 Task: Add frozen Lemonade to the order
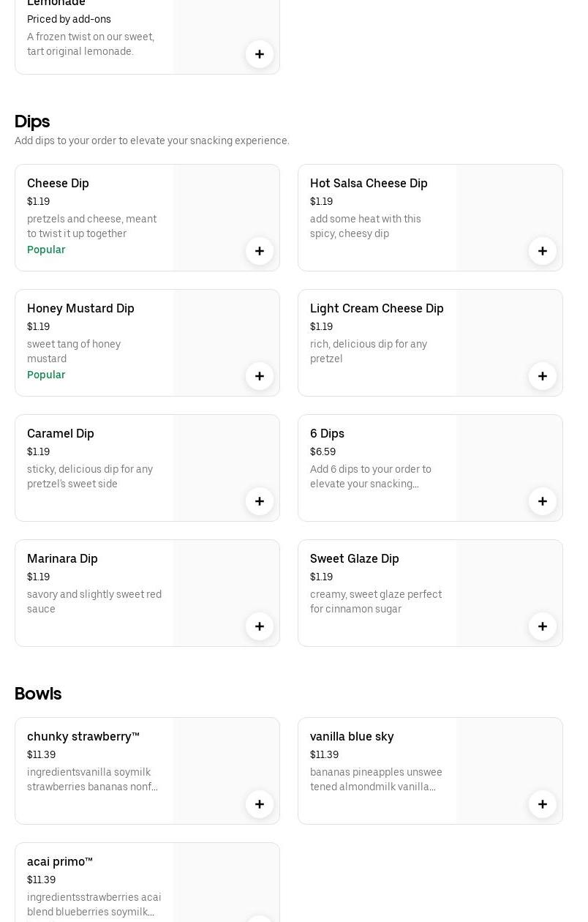click(260, 54)
